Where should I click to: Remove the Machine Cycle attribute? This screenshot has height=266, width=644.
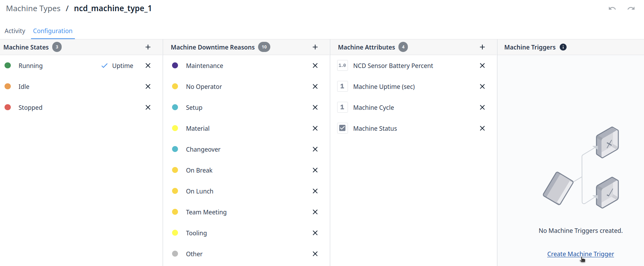click(482, 107)
